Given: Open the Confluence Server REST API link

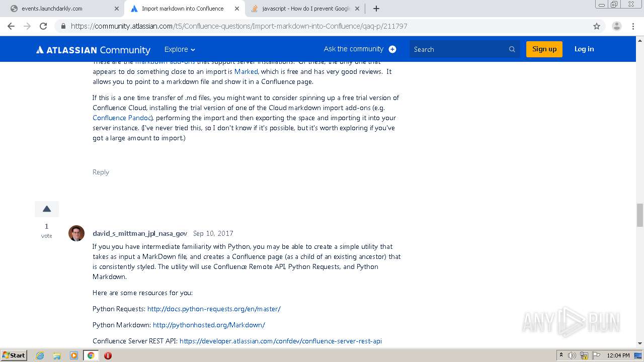Looking at the screenshot, I should click(x=281, y=341).
